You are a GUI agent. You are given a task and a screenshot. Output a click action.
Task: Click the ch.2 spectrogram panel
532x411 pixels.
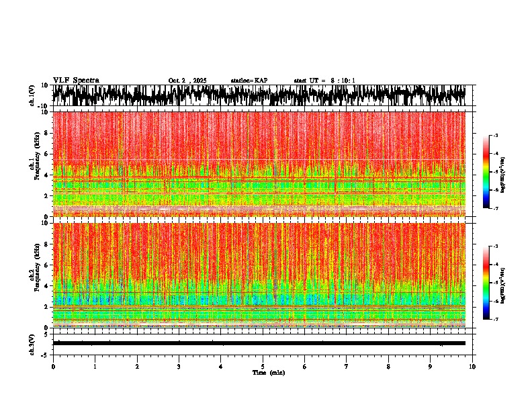259,275
